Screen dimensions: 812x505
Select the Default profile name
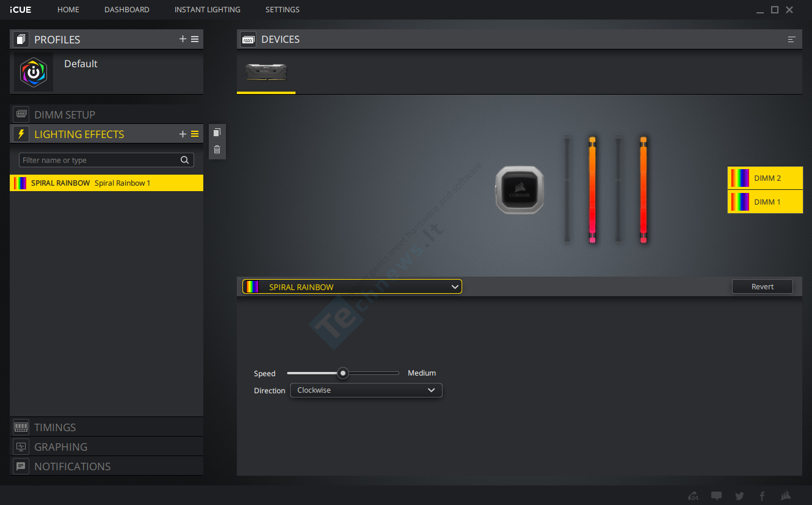[81, 64]
